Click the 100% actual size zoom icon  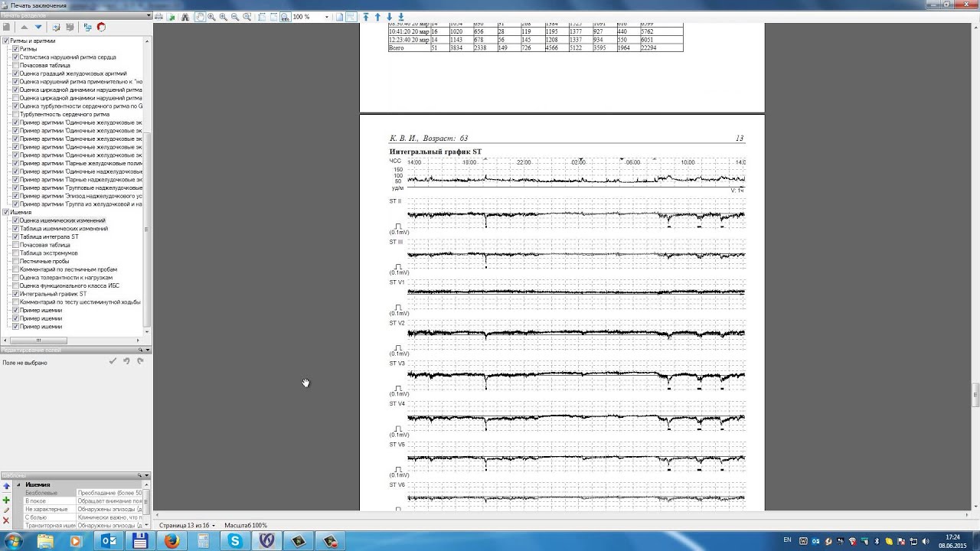[286, 17]
